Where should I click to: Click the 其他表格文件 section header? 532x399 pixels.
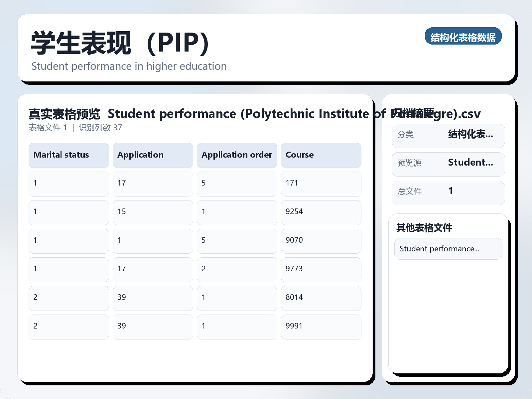click(x=425, y=228)
